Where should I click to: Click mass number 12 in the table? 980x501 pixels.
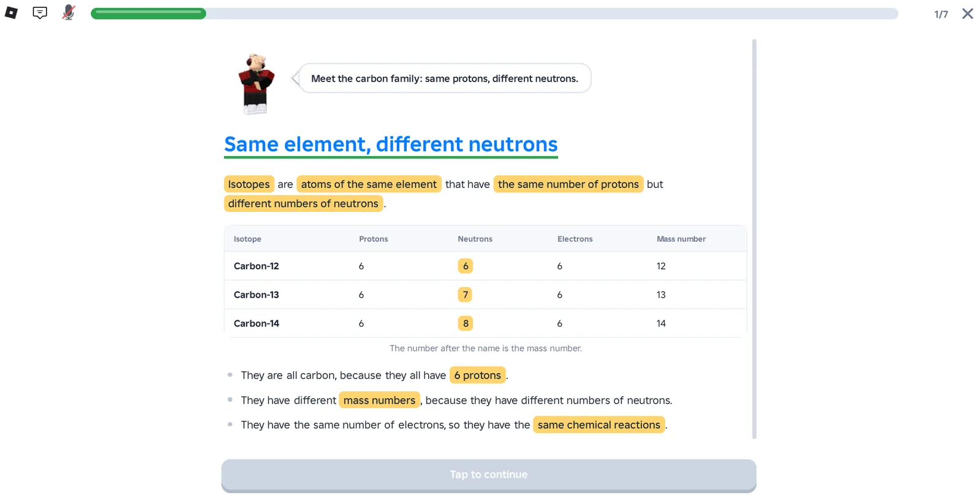point(661,266)
